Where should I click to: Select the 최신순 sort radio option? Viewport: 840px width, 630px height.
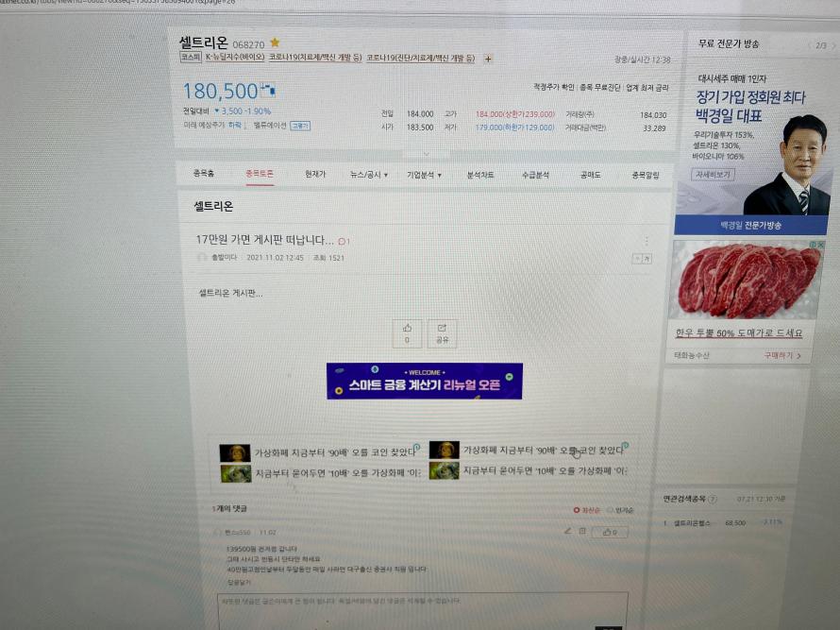click(x=587, y=510)
